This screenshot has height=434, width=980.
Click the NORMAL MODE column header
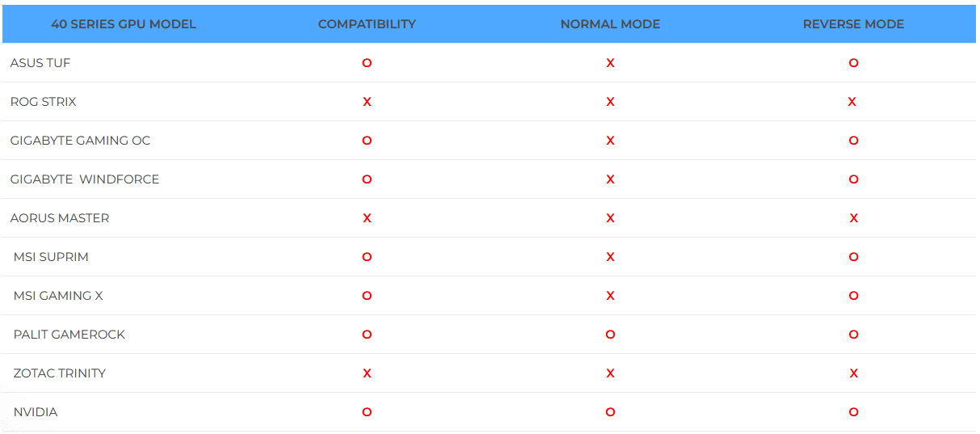[x=610, y=24]
